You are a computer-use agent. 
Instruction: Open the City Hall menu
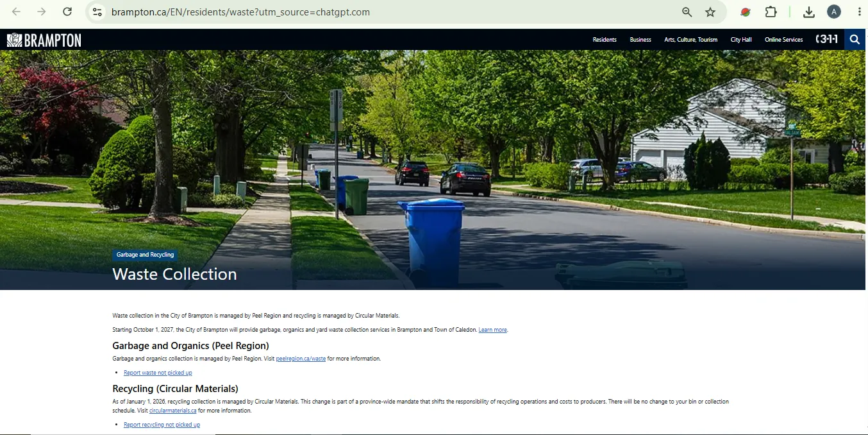(741, 40)
